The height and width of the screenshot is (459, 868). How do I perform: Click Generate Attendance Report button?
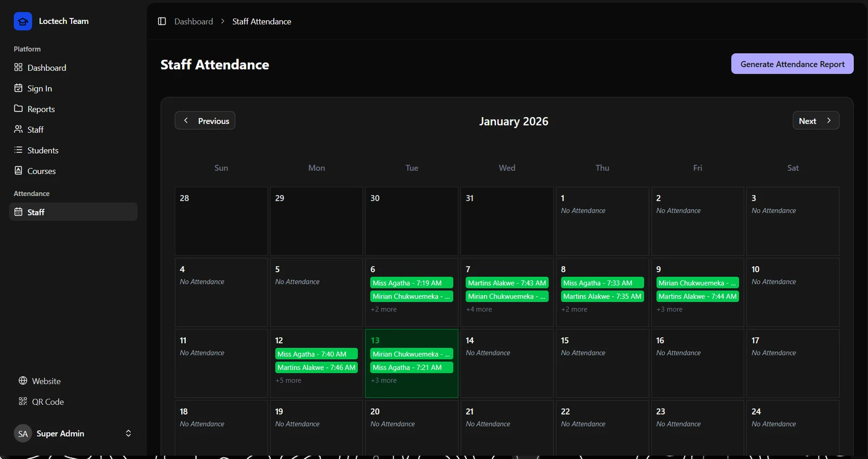[792, 63]
